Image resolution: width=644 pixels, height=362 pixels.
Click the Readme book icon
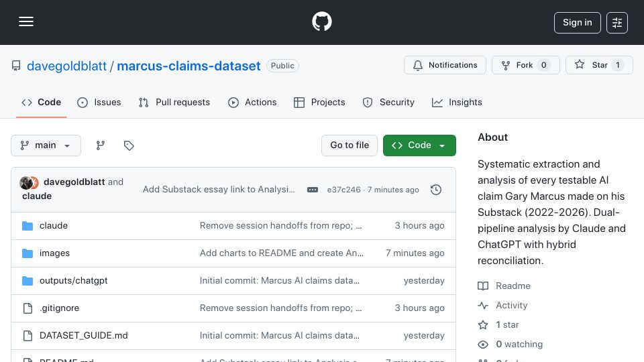point(483,286)
